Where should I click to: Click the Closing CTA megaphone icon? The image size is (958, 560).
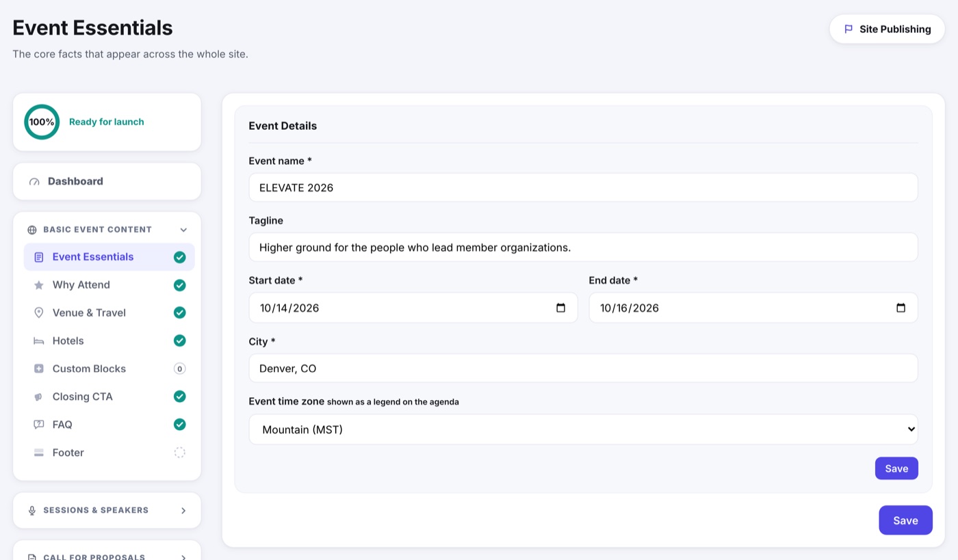[39, 397]
